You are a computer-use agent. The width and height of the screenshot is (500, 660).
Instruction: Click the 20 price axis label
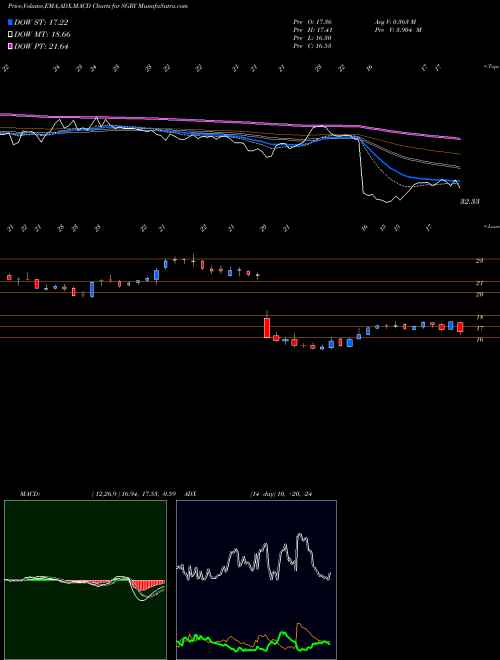479,295
